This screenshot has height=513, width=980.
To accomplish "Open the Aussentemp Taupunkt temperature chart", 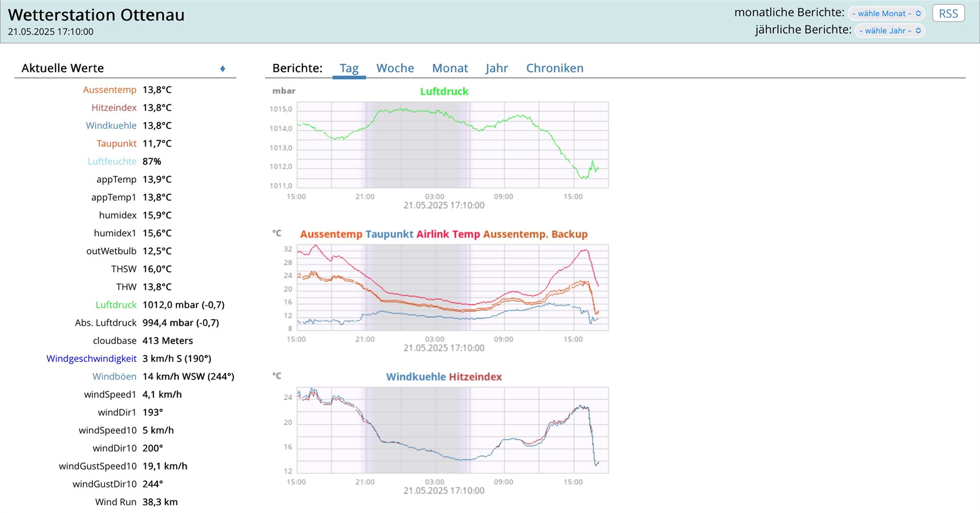I will point(452,287).
